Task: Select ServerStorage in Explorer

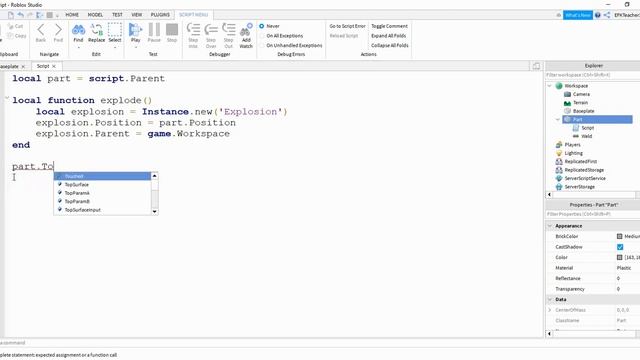Action: click(579, 187)
